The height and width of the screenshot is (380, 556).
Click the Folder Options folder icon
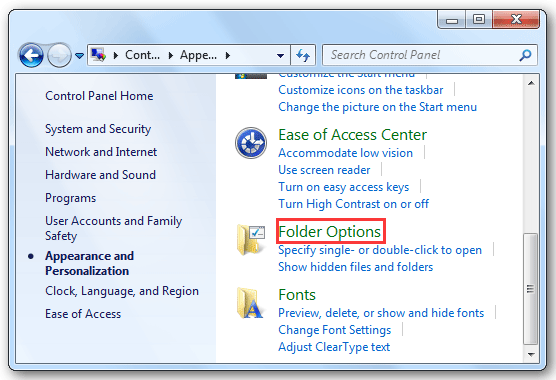pyautogui.click(x=251, y=239)
